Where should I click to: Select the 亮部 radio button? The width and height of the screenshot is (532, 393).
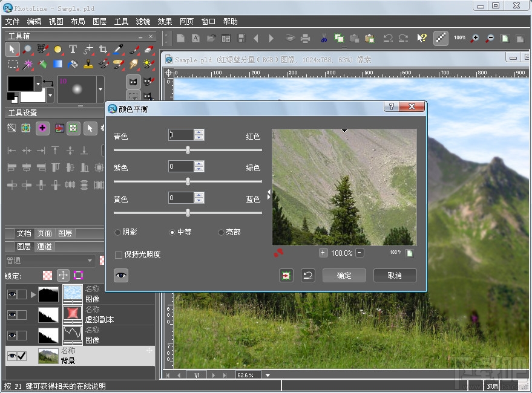click(221, 232)
